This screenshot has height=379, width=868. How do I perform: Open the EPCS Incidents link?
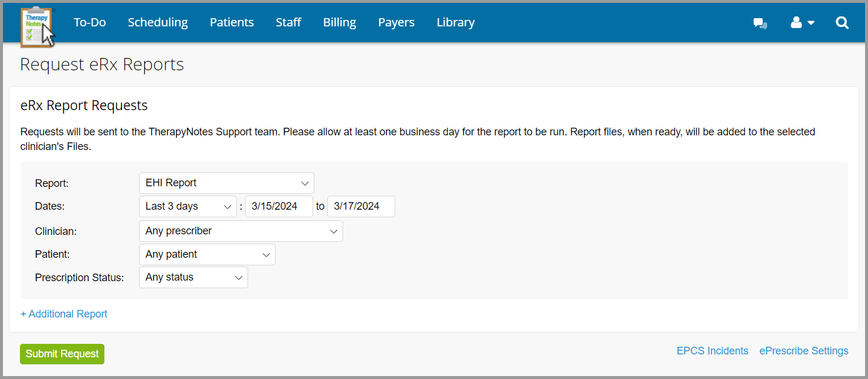coord(713,351)
